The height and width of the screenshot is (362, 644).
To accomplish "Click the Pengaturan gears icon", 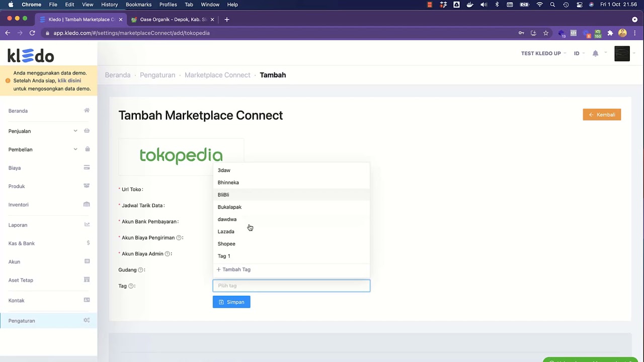I will point(87,320).
